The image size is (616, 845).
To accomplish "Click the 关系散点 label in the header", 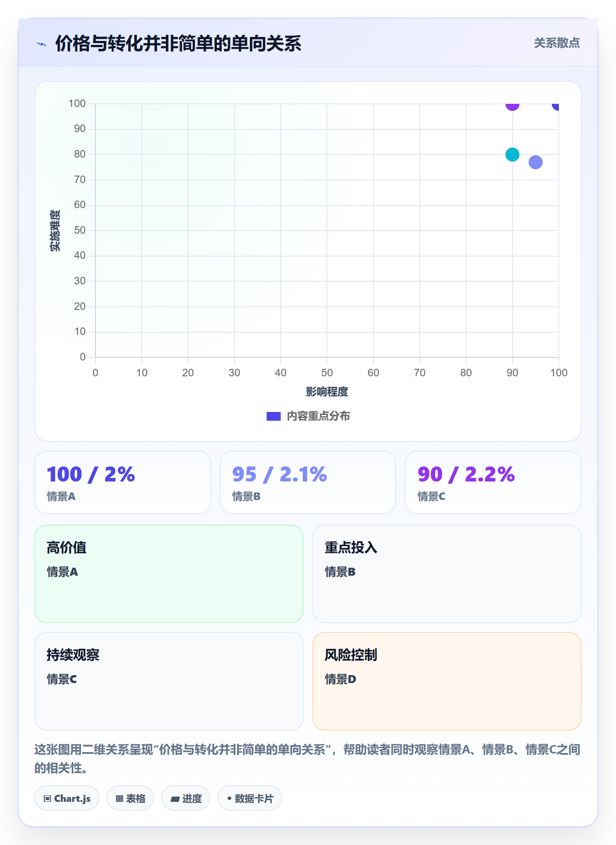I will click(557, 43).
